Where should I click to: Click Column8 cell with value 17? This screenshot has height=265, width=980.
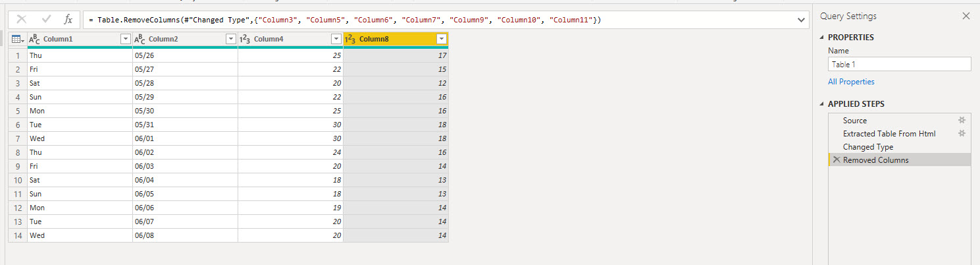[396, 55]
